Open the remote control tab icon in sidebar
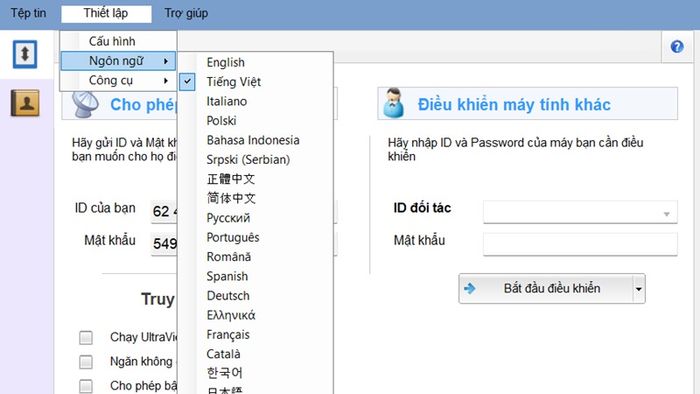The width and height of the screenshot is (700, 394). pos(25,54)
